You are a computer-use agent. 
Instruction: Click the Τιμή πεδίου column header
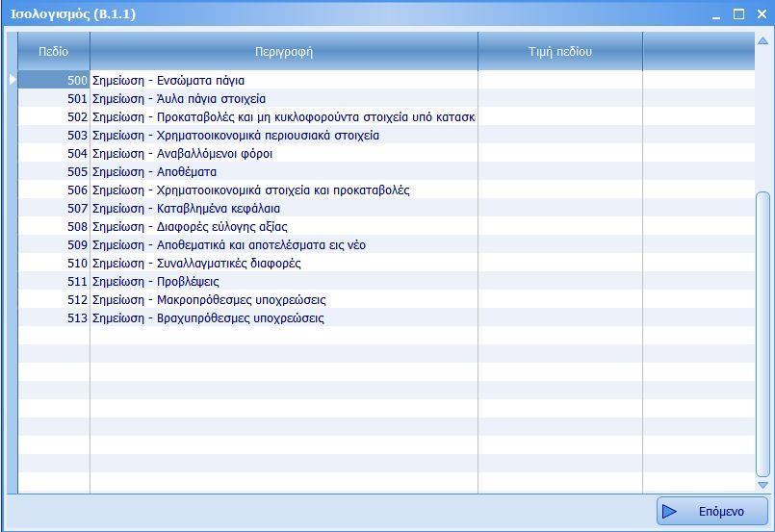pos(560,51)
